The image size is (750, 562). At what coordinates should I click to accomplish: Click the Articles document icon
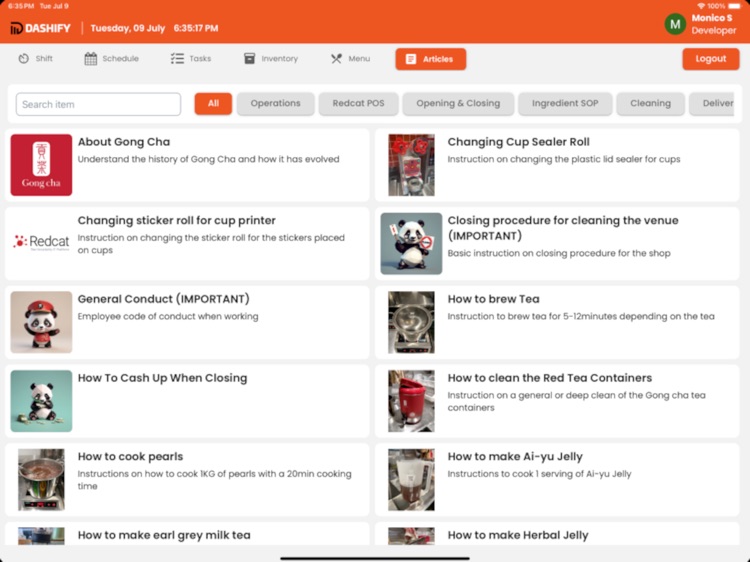pos(410,59)
